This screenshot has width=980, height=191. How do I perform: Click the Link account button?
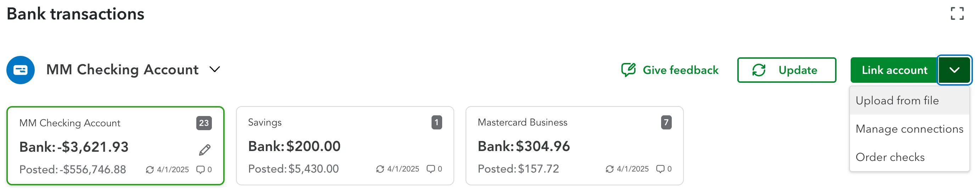tap(894, 70)
